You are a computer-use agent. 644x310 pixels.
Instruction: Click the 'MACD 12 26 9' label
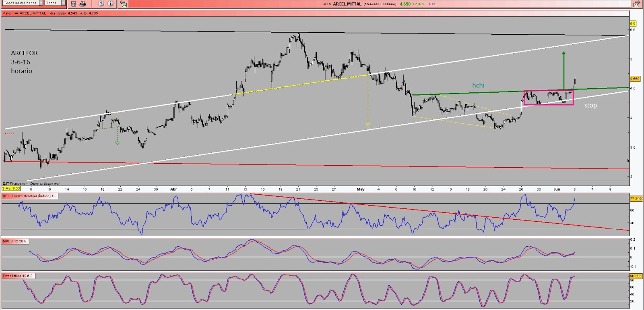point(15,241)
